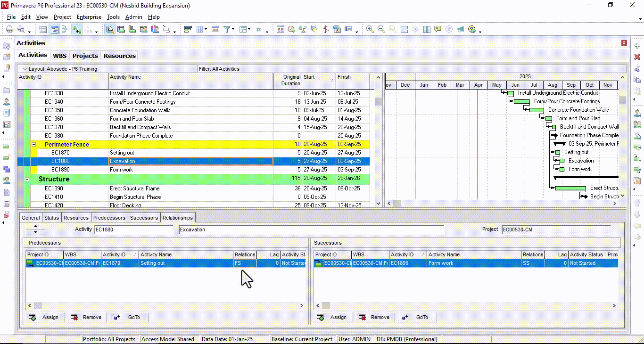Open the Project menu

[x=62, y=17]
